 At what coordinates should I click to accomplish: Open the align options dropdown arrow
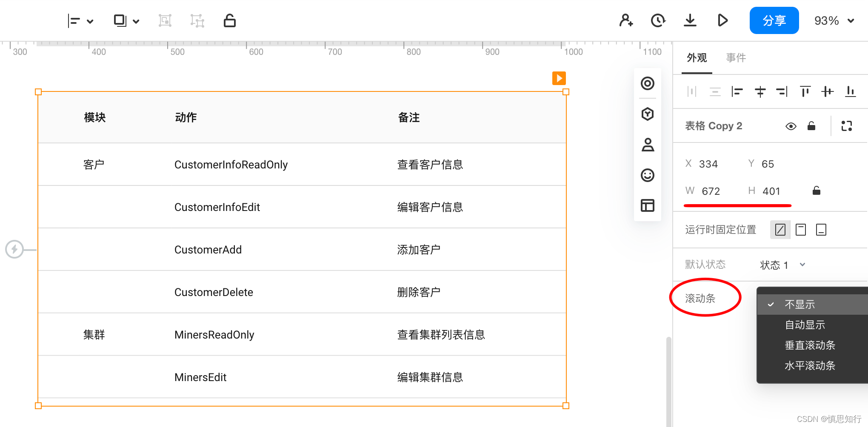(90, 21)
